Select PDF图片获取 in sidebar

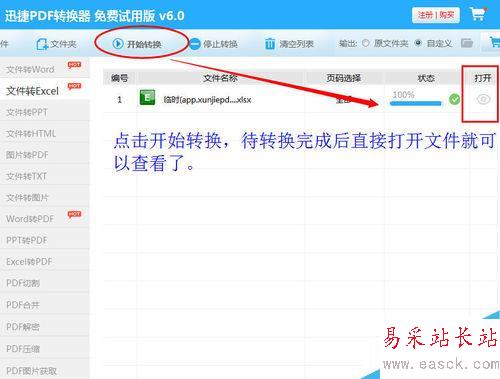point(44,370)
